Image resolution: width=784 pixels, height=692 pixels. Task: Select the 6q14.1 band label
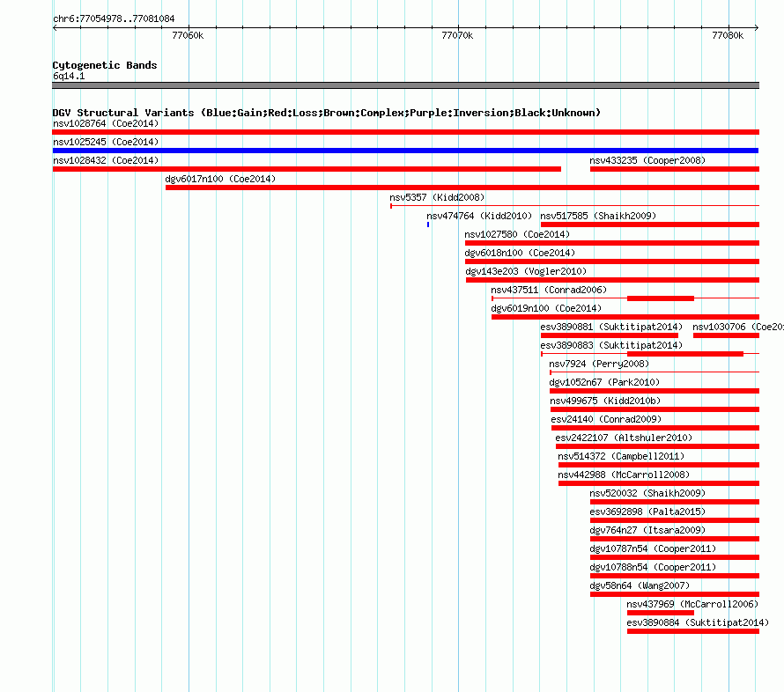69,76
